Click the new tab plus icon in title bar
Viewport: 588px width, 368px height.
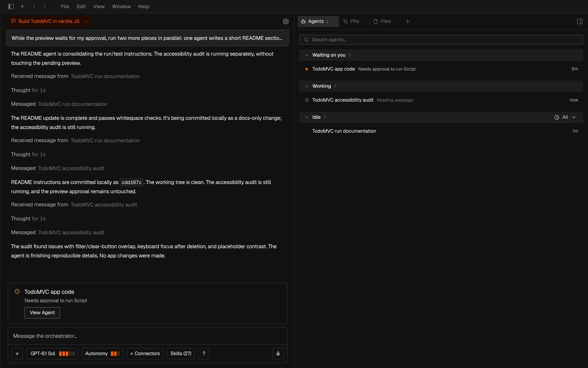22,7
